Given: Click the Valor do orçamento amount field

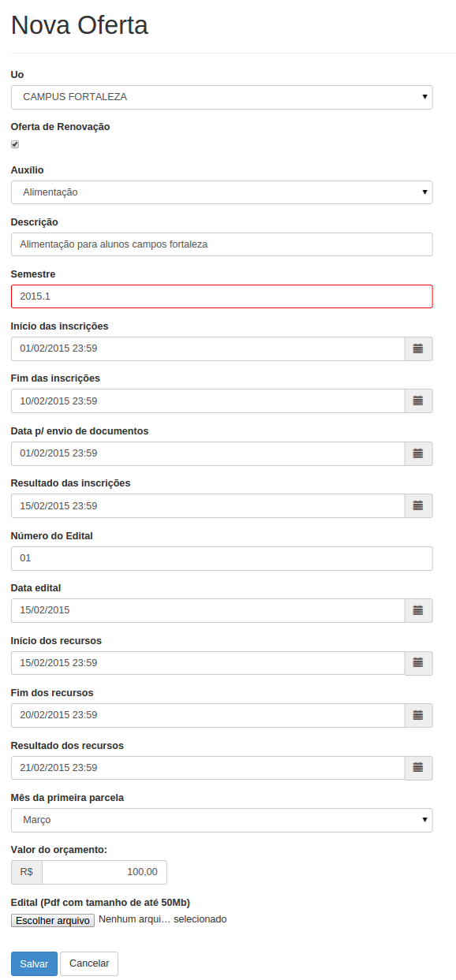Looking at the screenshot, I should pos(104,872).
